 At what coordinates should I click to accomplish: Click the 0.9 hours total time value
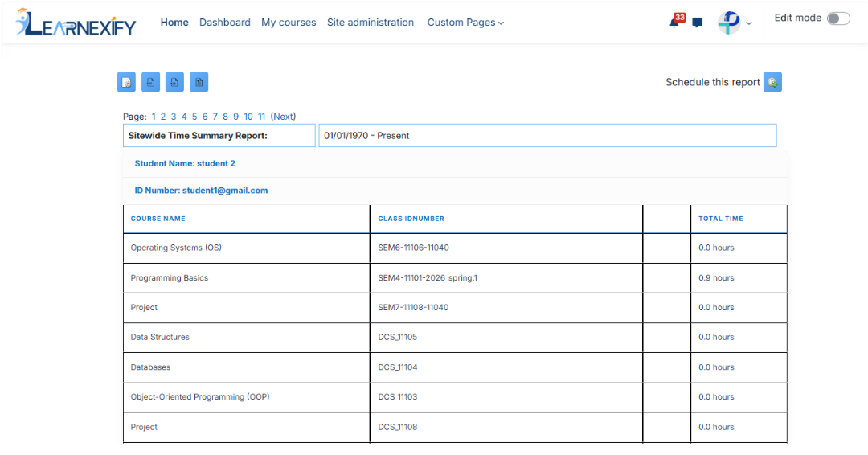point(716,278)
